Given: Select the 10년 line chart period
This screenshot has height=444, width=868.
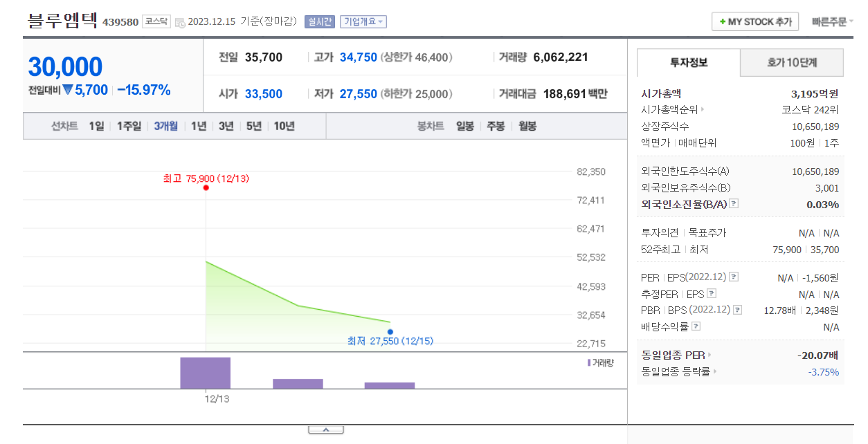Looking at the screenshot, I should [x=284, y=126].
